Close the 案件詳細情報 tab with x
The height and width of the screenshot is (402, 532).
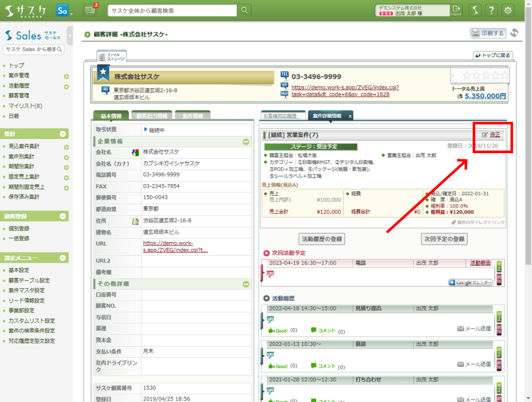click(x=350, y=116)
